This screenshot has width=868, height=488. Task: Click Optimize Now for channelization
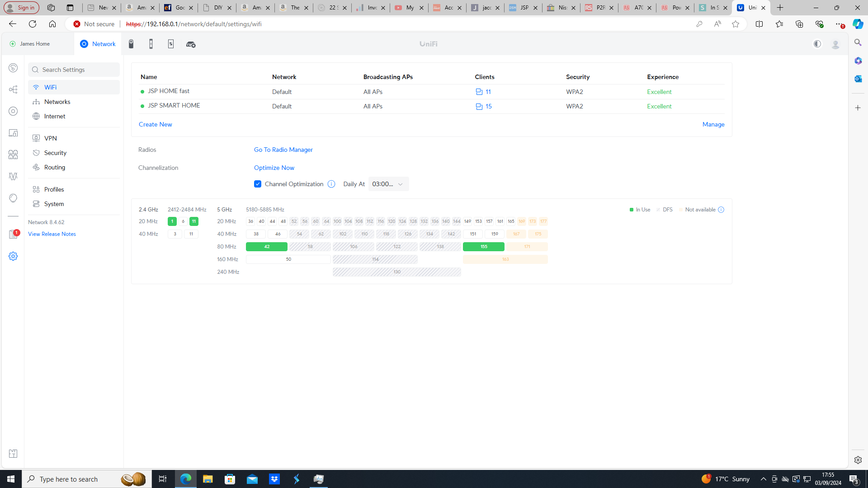click(274, 168)
